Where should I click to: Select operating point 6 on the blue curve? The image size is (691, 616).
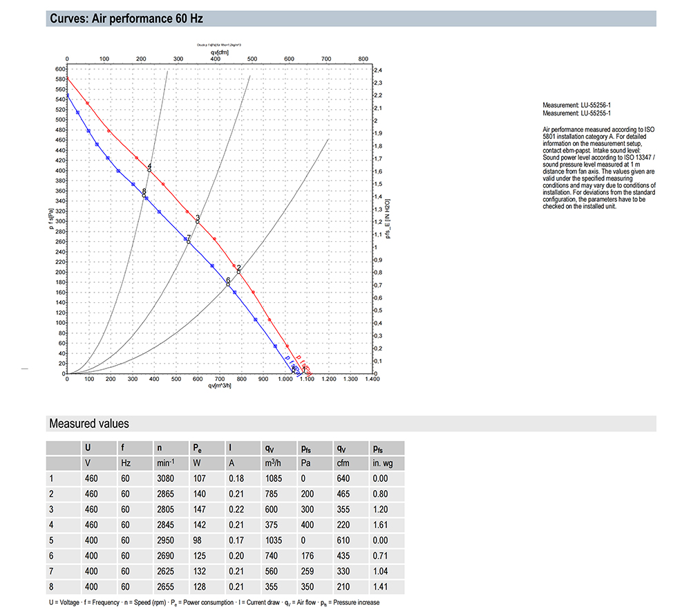[x=227, y=284]
